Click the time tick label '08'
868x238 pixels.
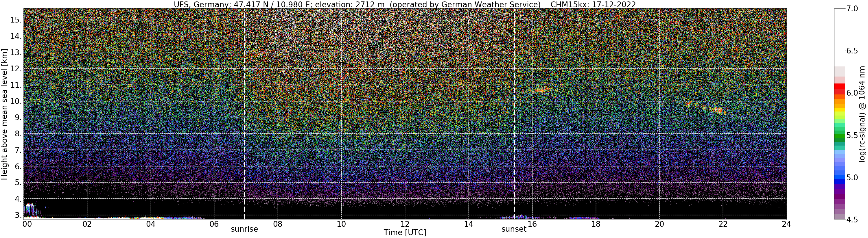coord(278,224)
